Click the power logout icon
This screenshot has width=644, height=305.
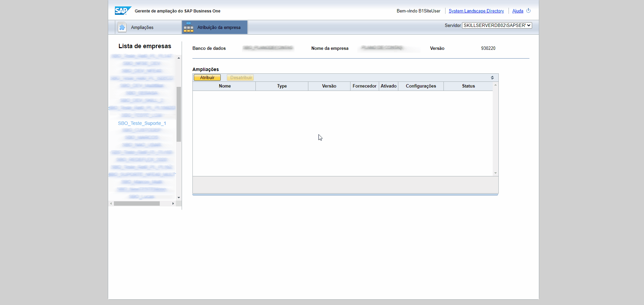(x=528, y=10)
